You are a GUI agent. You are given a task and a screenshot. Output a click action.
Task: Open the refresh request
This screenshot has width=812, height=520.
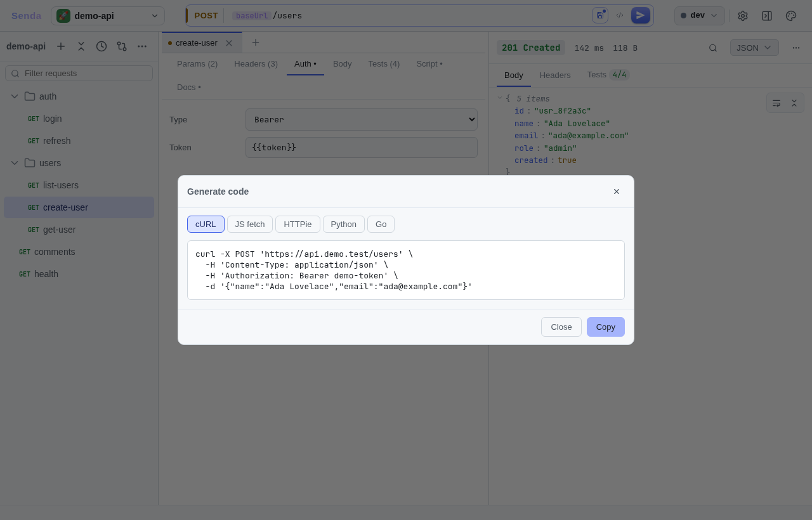79,141
